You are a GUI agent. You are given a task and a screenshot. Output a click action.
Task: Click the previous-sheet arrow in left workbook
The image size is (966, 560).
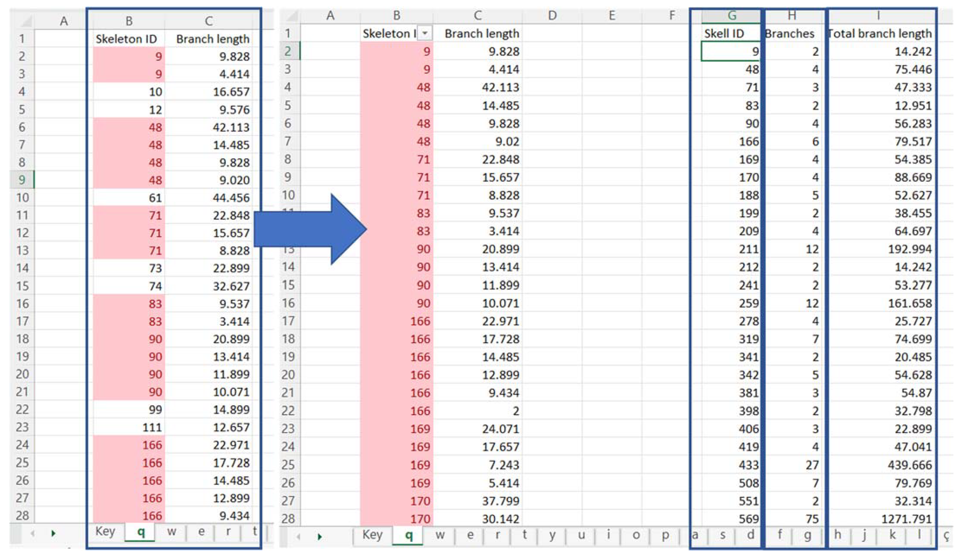click(33, 533)
